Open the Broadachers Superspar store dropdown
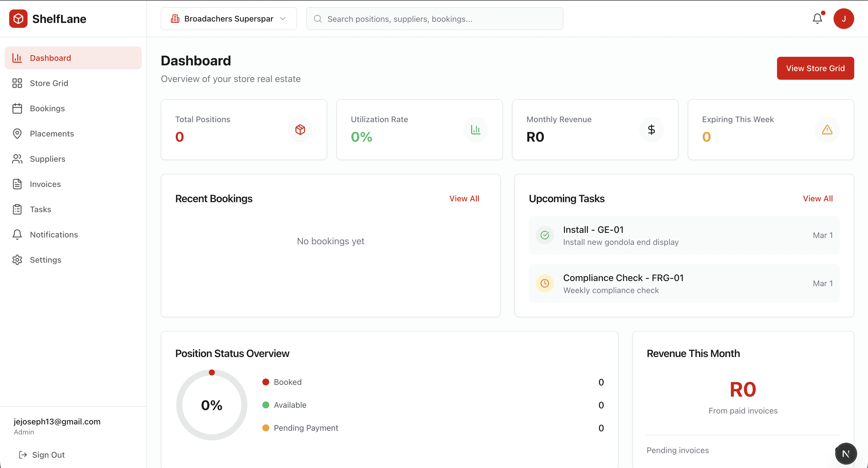The image size is (868, 468). (228, 19)
